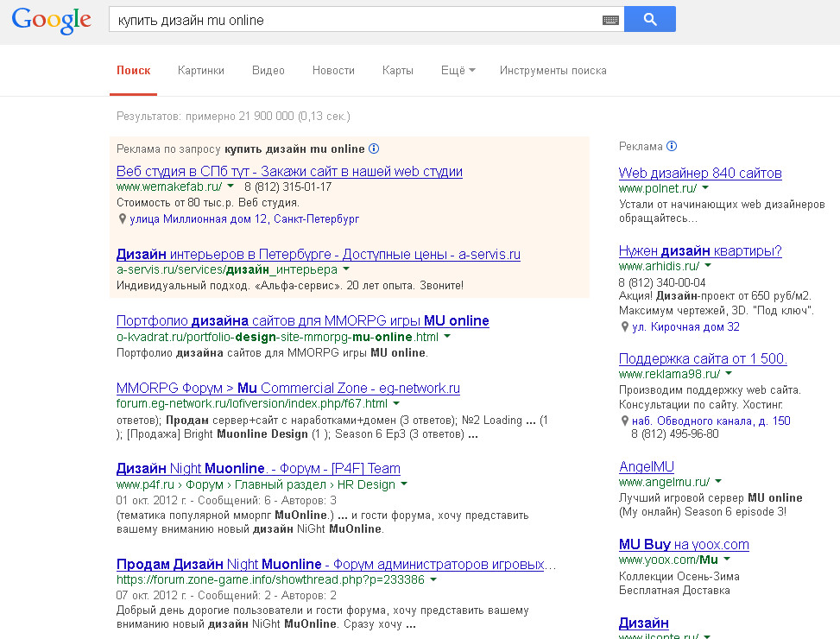Image resolution: width=840 pixels, height=639 pixels.
Task: Open the Карты tab
Action: 397,70
